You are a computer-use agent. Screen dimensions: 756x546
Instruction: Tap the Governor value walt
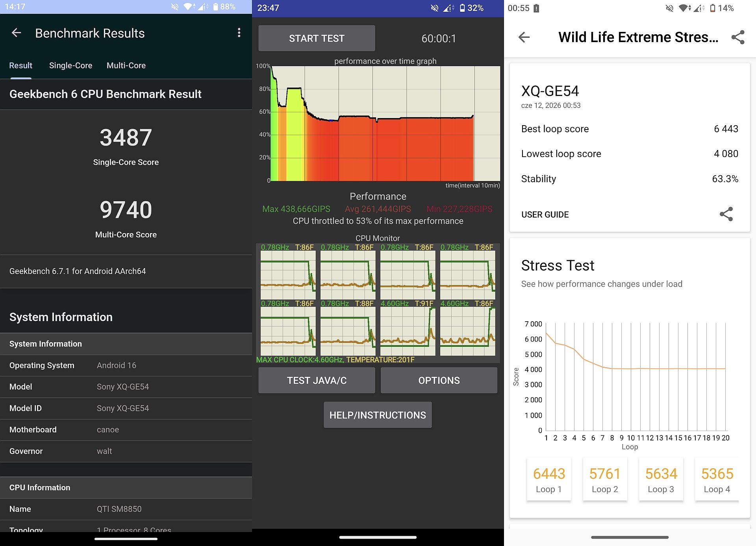pos(104,451)
